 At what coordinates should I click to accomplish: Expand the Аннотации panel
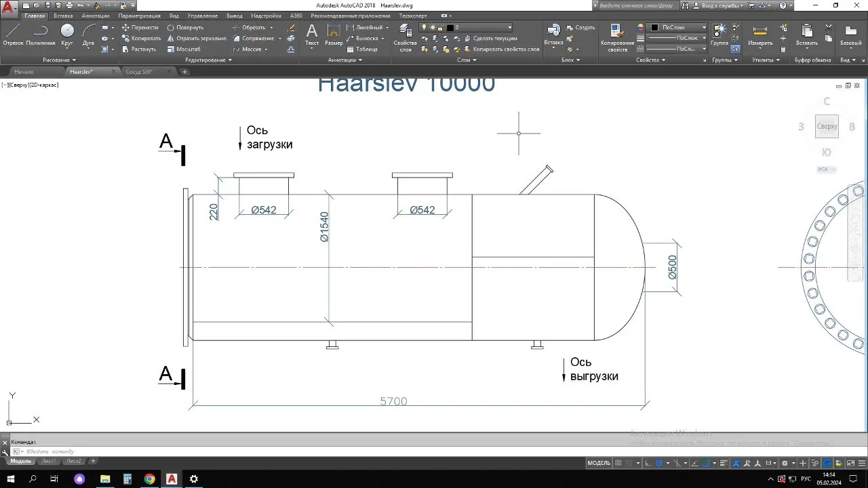pyautogui.click(x=344, y=60)
